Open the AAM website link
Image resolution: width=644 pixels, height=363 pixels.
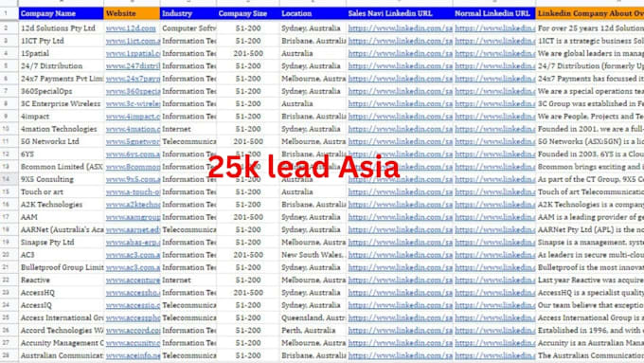point(133,217)
